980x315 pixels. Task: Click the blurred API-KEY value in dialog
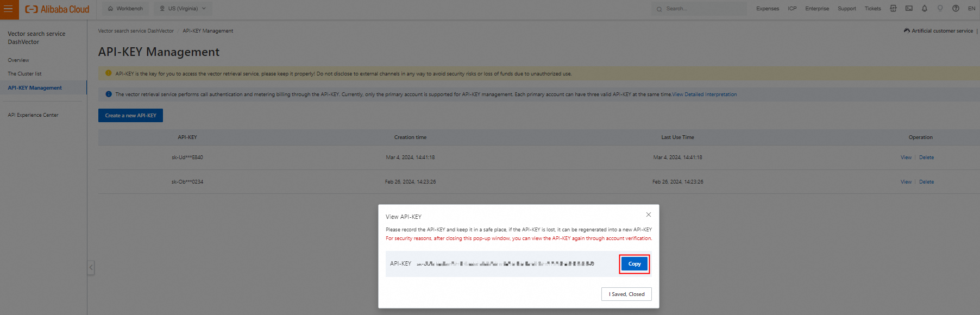click(505, 264)
